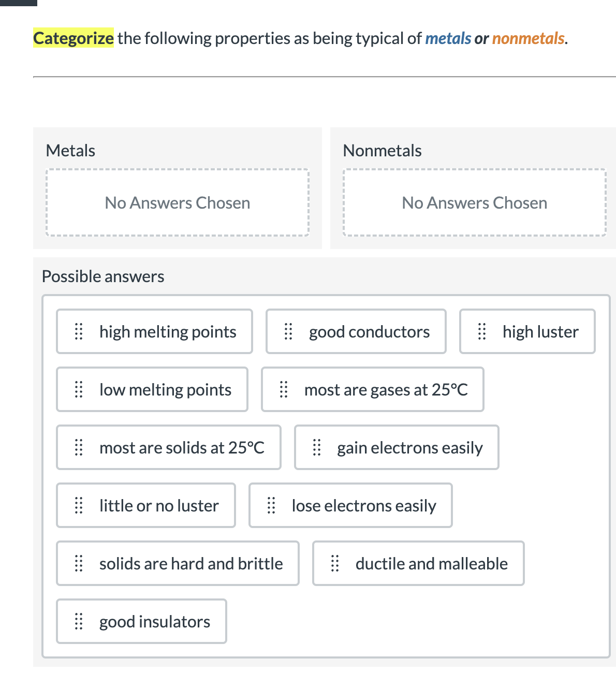
Task: Click the 'metals' colored text in the prompt
Action: 448,38
